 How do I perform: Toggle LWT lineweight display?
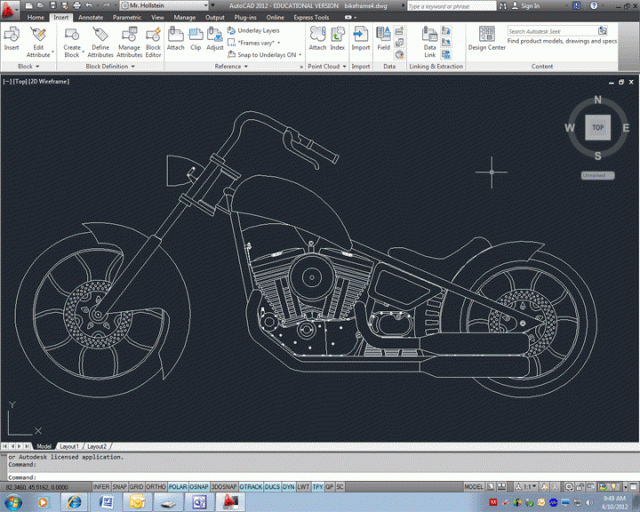tap(303, 487)
